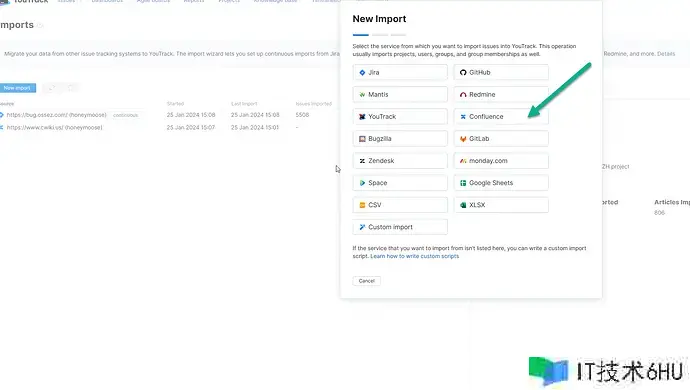Click the Jira icon beside bug.ossez.com row
Screen dimensions: 690x390
click(2, 115)
